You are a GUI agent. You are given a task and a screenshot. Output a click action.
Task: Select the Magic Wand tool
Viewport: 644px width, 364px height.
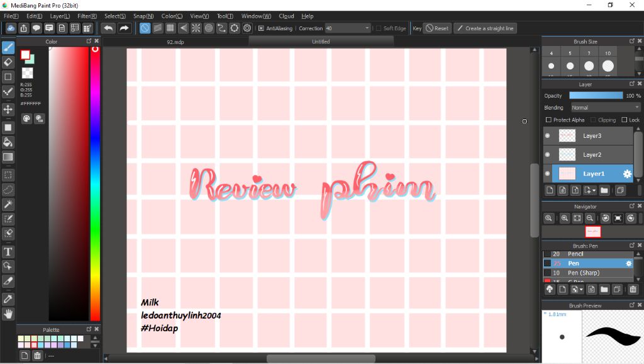coord(8,205)
